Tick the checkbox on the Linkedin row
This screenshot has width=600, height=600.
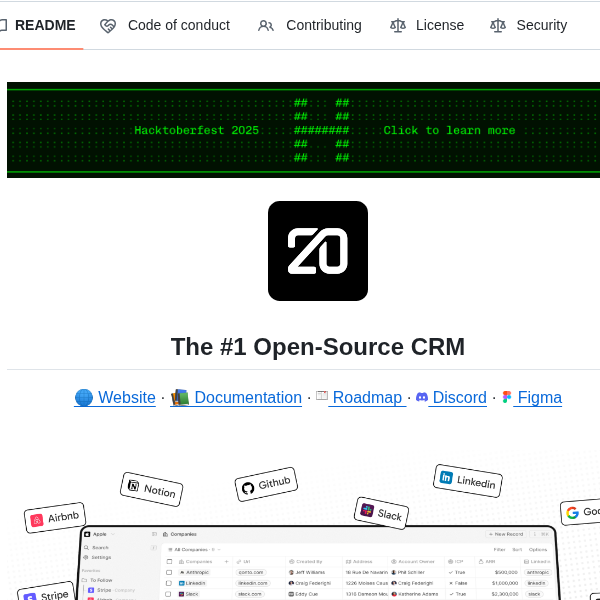[x=168, y=583]
